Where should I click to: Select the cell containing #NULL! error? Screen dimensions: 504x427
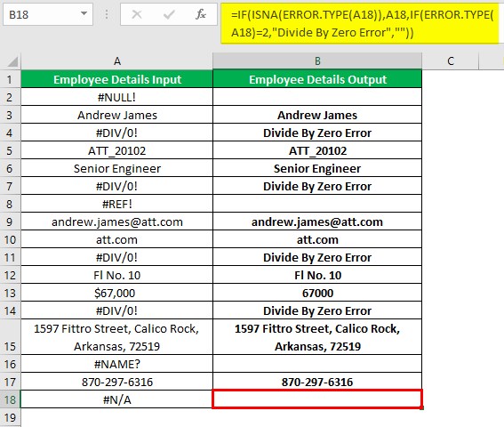coord(117,97)
